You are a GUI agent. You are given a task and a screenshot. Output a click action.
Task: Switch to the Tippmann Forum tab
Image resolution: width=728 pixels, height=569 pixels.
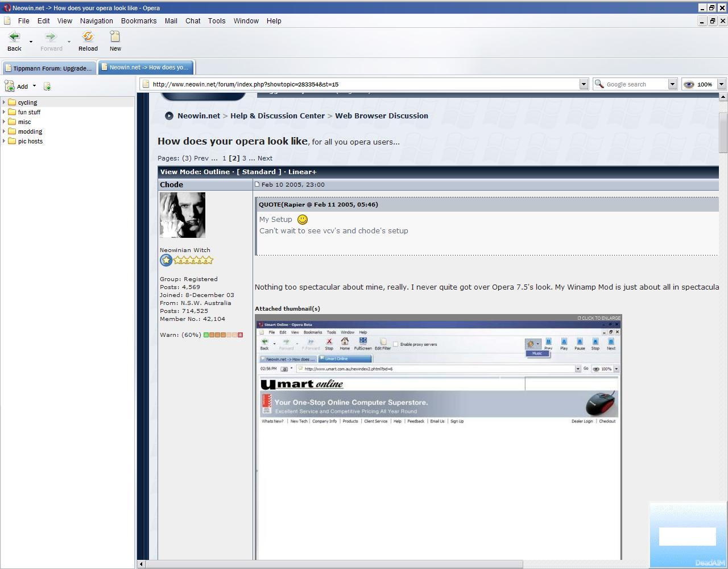click(x=49, y=68)
